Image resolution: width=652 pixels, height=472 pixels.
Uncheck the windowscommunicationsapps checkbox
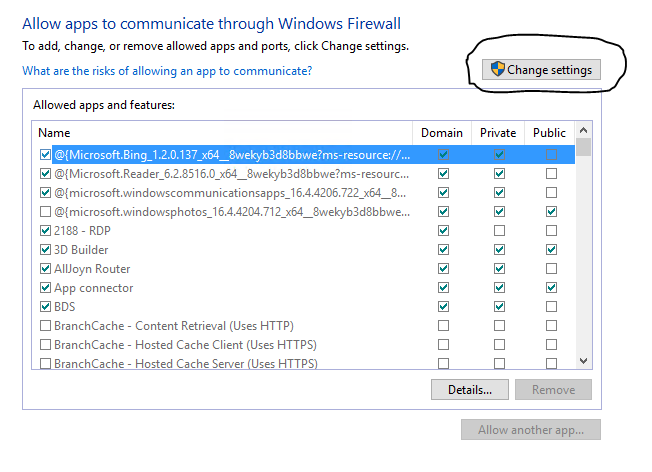[x=45, y=193]
